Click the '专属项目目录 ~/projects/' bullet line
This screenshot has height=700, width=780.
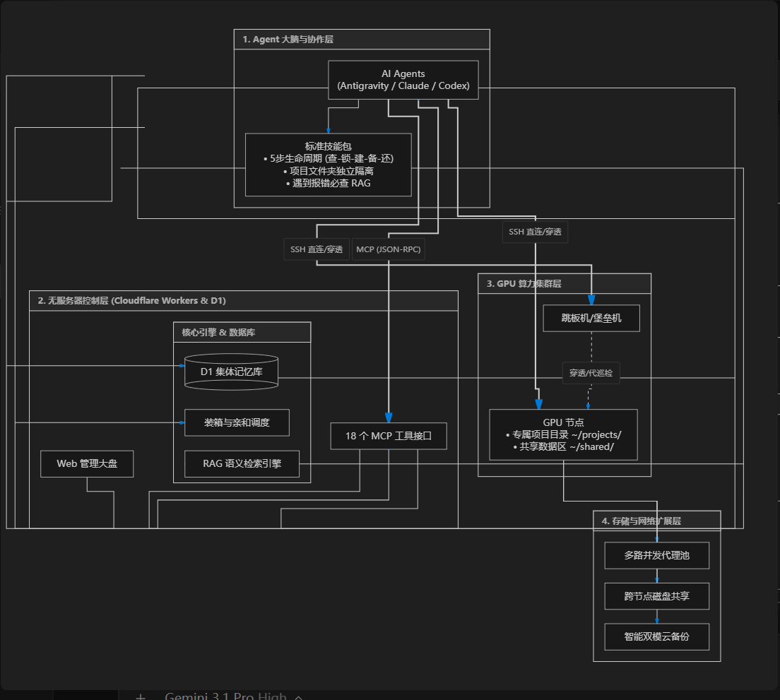(x=563, y=434)
